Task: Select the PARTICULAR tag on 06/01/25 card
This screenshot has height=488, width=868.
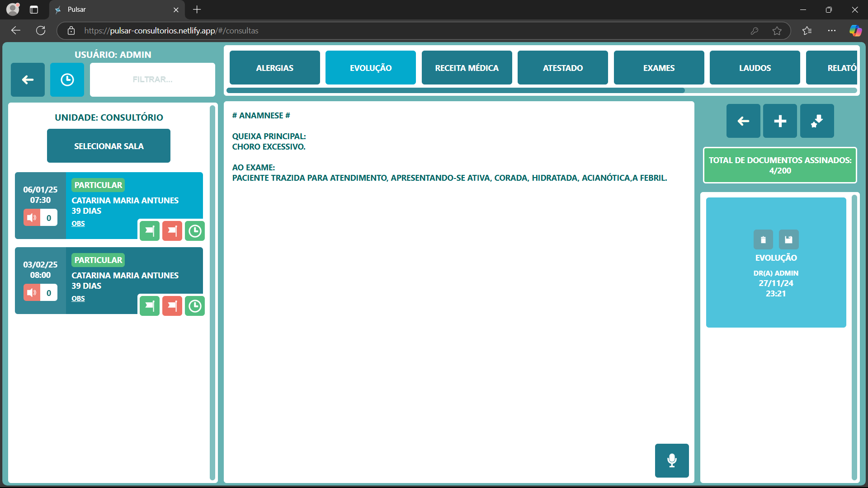Action: [x=98, y=185]
